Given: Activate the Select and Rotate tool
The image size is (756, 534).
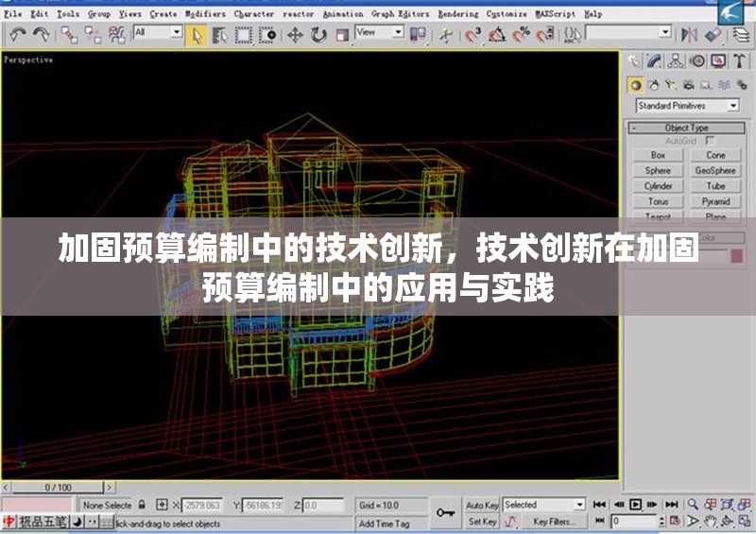Looking at the screenshot, I should click(x=318, y=35).
